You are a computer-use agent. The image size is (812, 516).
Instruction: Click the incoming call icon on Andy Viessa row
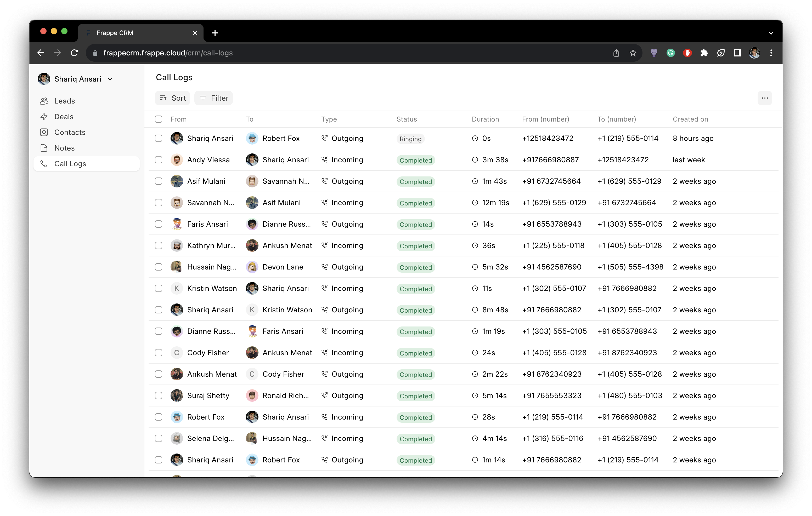pos(324,160)
